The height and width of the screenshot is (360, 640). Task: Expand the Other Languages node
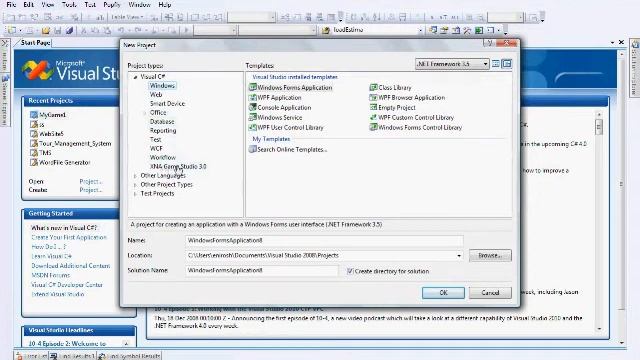(x=135, y=176)
